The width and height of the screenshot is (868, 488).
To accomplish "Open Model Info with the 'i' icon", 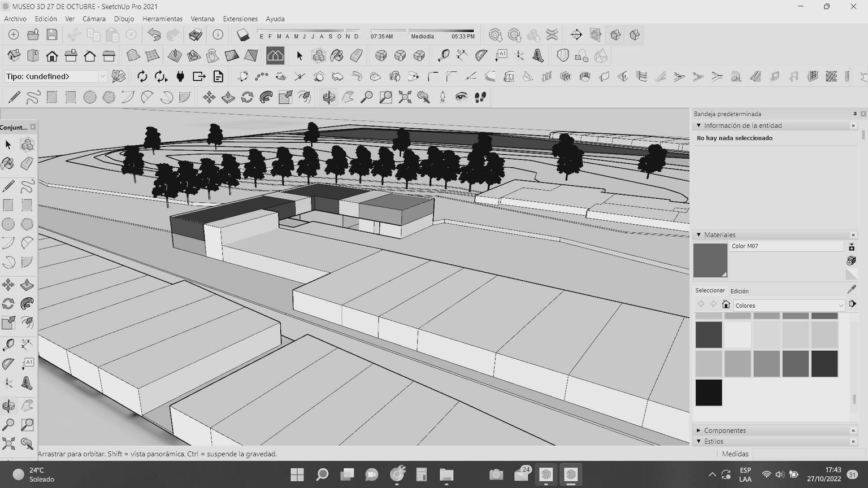I will 218,35.
